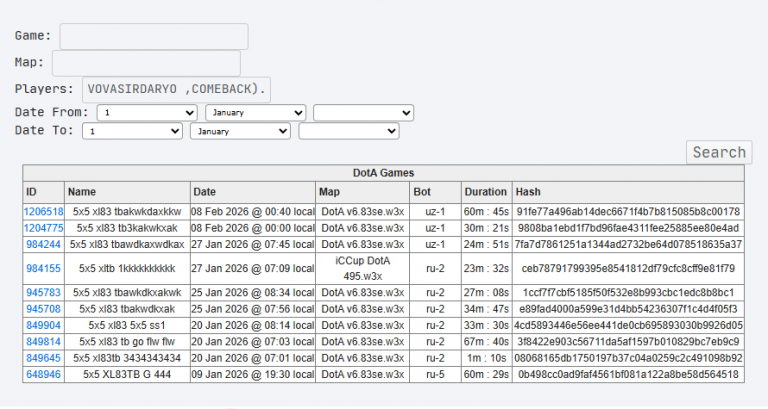Click hash starting with 9808ba1ebd1f
The width and height of the screenshot is (768, 409).
tap(628, 228)
